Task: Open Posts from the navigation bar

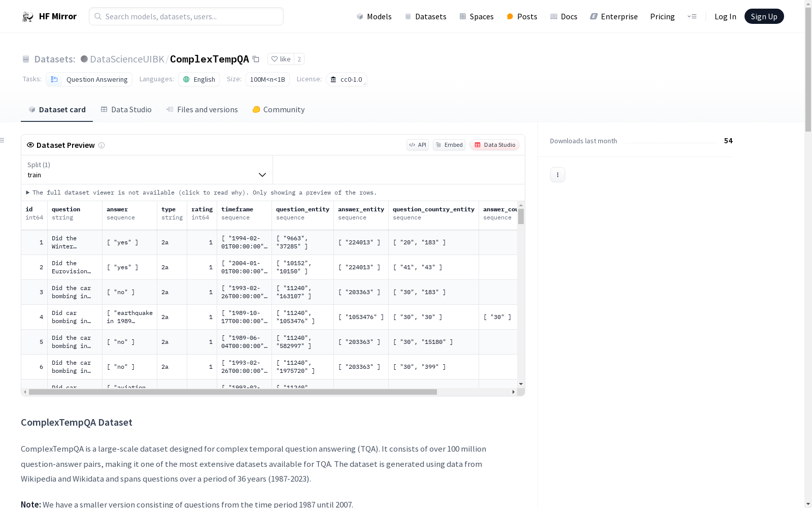Action: (522, 16)
